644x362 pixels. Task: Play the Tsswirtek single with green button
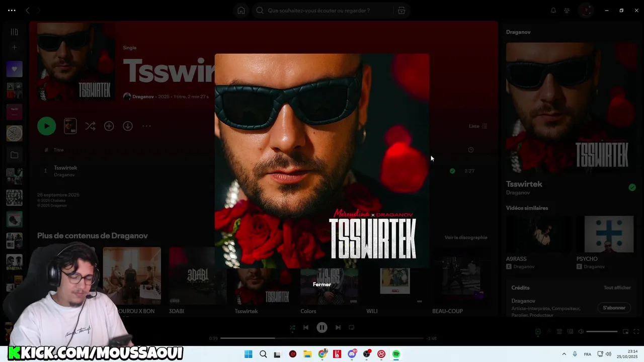pyautogui.click(x=46, y=126)
